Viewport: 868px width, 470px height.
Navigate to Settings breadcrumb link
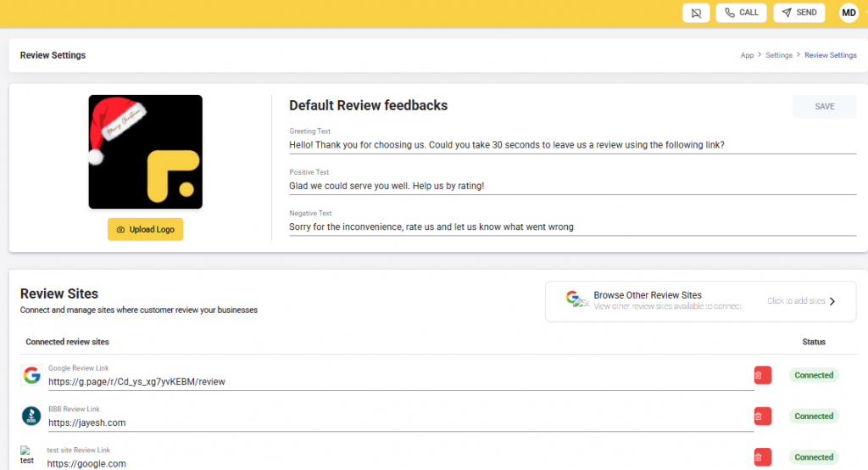(778, 55)
